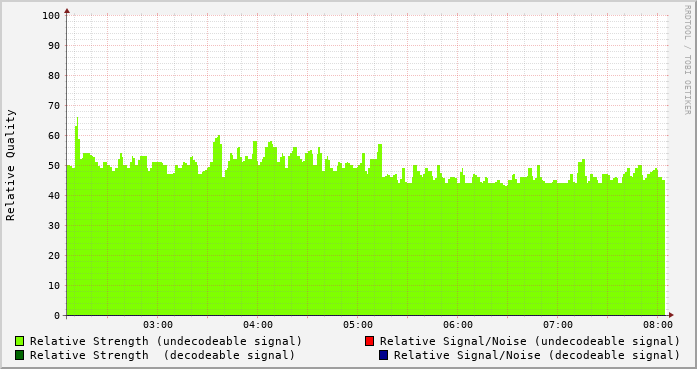Click the dark blue decodeable Signal/Noise swatch
Viewport: 697px width, 369px height.
coord(383,355)
